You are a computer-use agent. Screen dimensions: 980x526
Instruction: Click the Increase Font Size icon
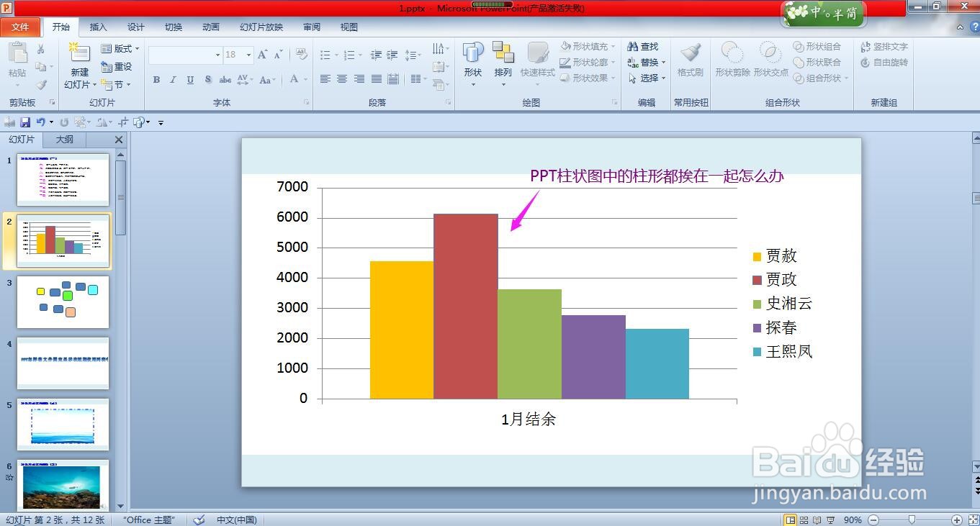263,55
